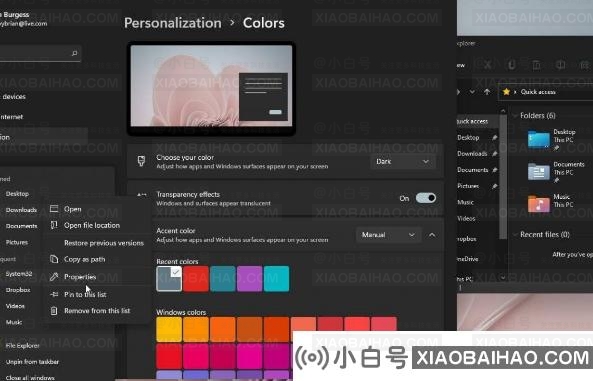Select Documents in the jump list
The width and height of the screenshot is (593, 381).
pyautogui.click(x=22, y=226)
